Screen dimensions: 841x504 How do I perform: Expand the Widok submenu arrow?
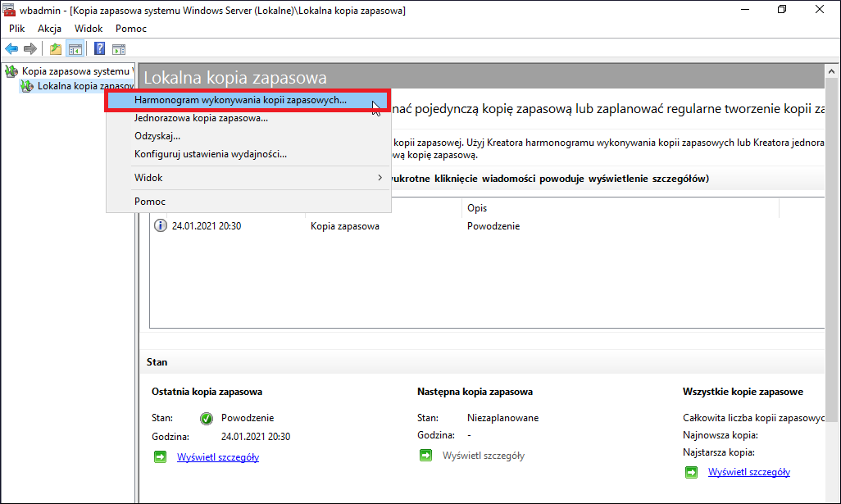(x=380, y=178)
